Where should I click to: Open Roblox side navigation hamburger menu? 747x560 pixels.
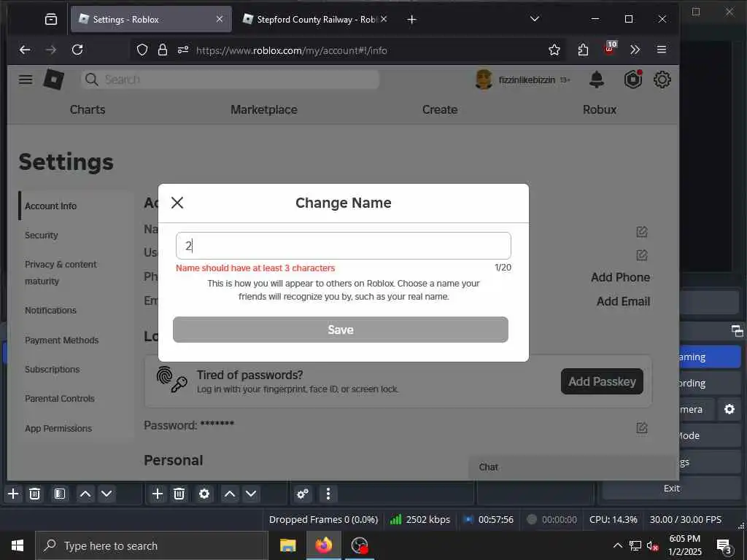[x=26, y=79]
